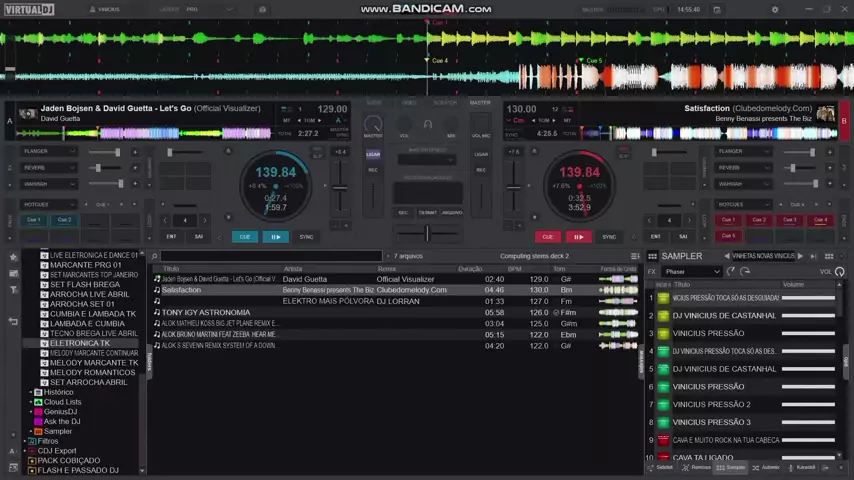
Task: Open the sampler grid view icon beside SAMPLER
Action: point(652,256)
